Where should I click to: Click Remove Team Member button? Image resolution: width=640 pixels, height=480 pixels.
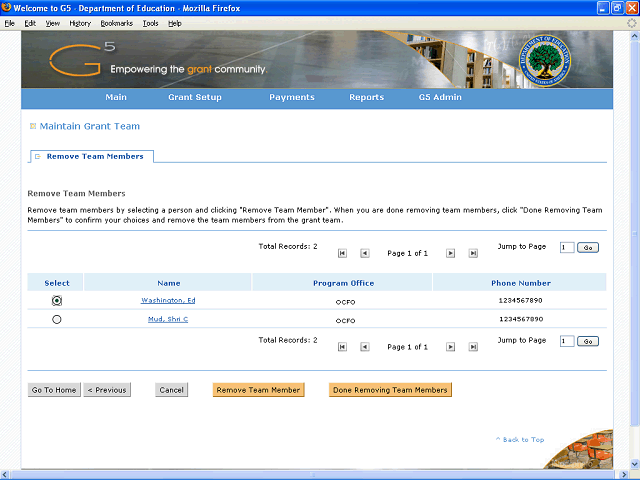258,390
